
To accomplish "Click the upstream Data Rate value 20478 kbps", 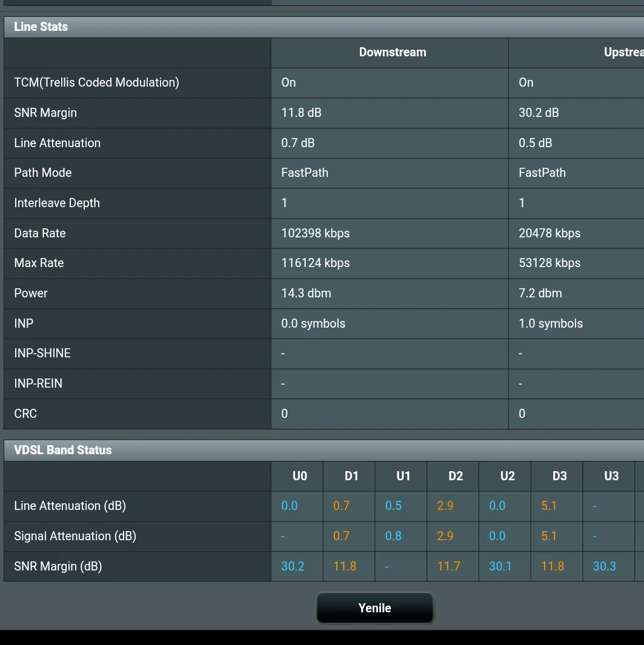I will point(549,233).
